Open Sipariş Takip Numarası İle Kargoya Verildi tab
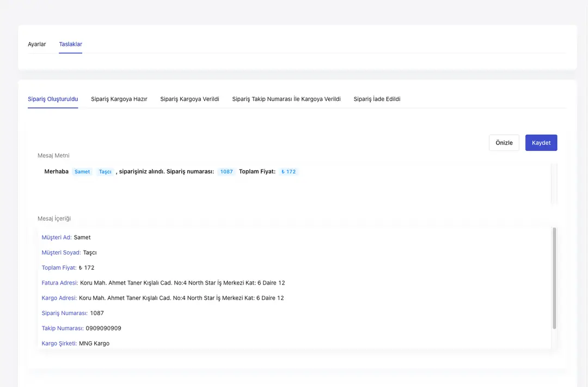This screenshot has width=588, height=387. pyautogui.click(x=286, y=99)
